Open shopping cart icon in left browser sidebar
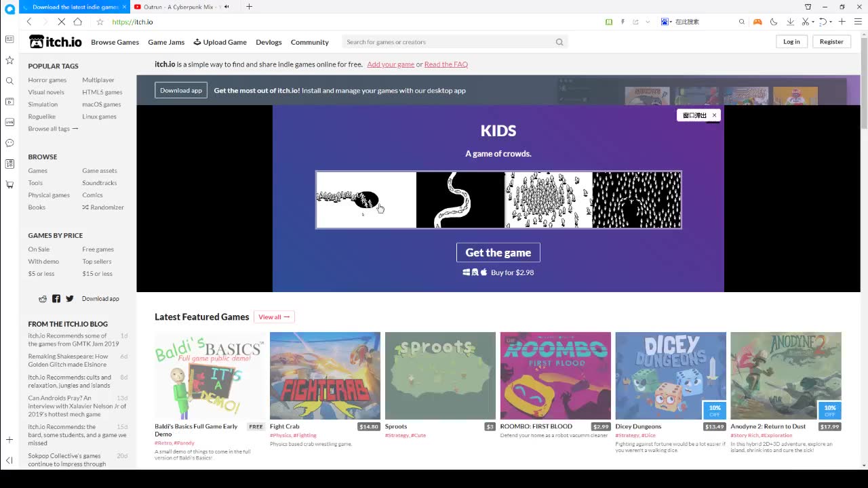The image size is (868, 488). [9, 184]
